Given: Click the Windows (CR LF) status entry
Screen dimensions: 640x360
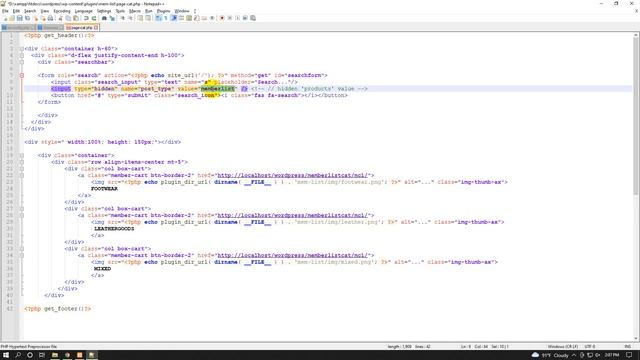Looking at the screenshot, I should point(562,347).
